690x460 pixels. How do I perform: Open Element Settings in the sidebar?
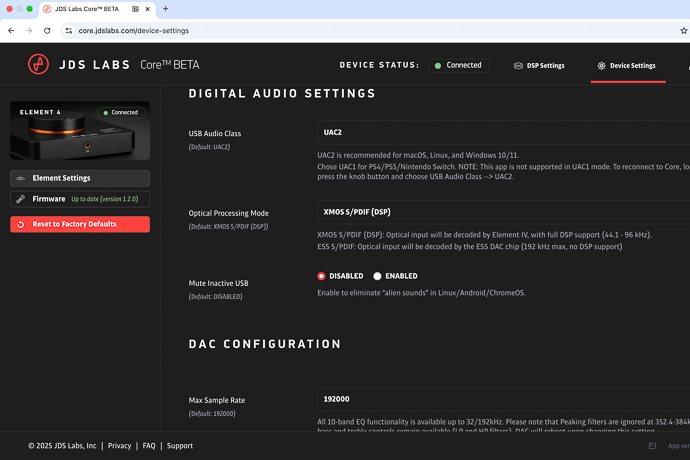point(80,178)
